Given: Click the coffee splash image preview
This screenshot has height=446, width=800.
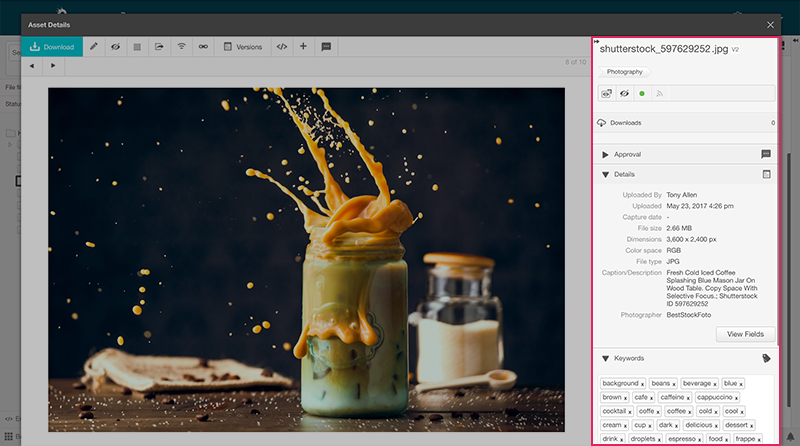Looking at the screenshot, I should [x=306, y=260].
